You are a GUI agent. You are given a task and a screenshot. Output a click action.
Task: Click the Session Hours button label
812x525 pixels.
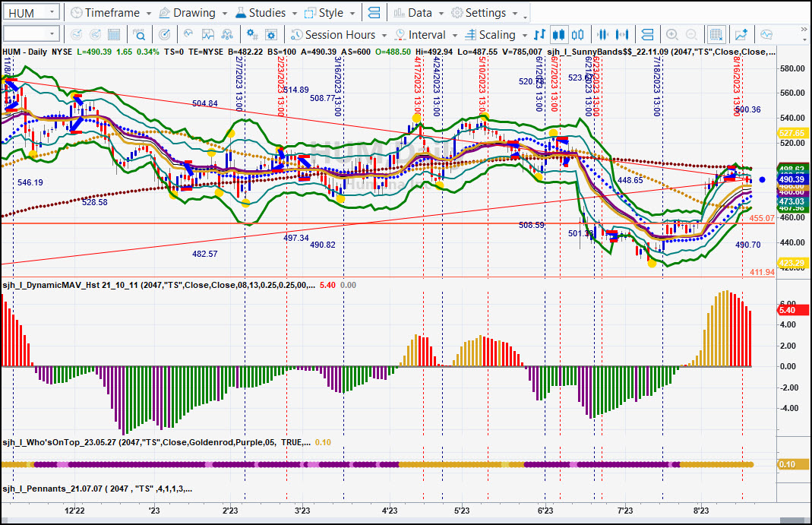(x=340, y=35)
